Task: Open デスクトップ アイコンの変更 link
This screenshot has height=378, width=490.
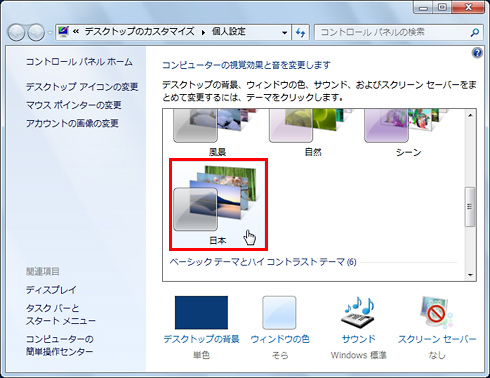Action: coord(82,87)
